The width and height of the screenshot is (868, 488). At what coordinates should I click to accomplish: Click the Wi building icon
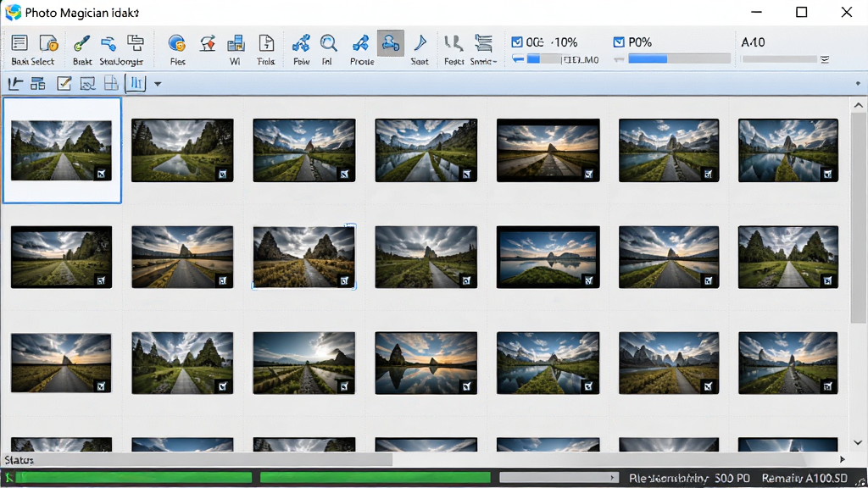(x=236, y=43)
